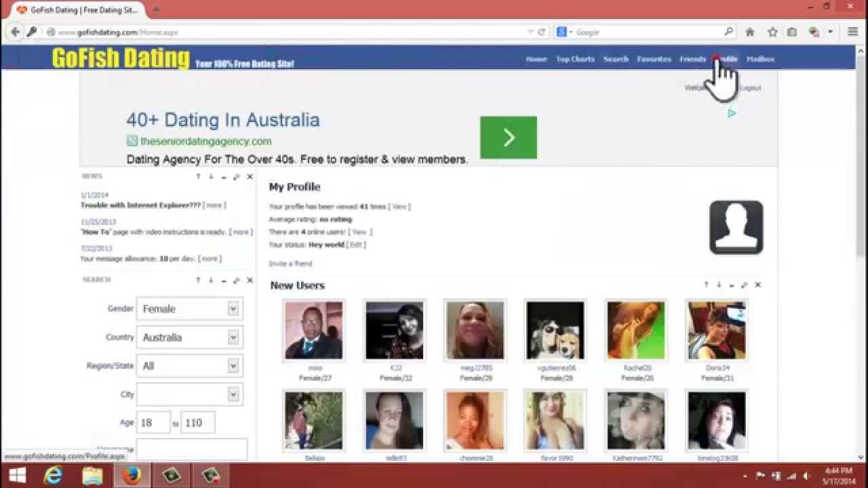
Task: Move the NEWS panel down
Action: [211, 176]
